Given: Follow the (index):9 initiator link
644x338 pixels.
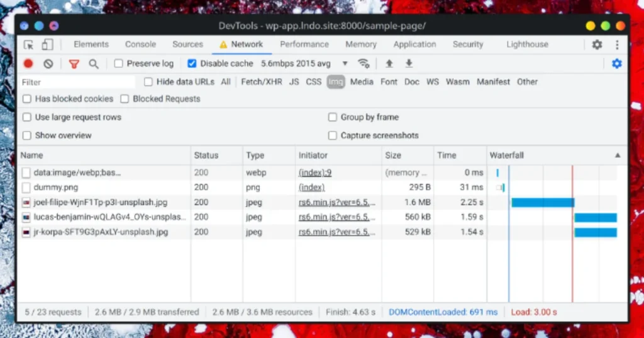Looking at the screenshot, I should pyautogui.click(x=314, y=172).
